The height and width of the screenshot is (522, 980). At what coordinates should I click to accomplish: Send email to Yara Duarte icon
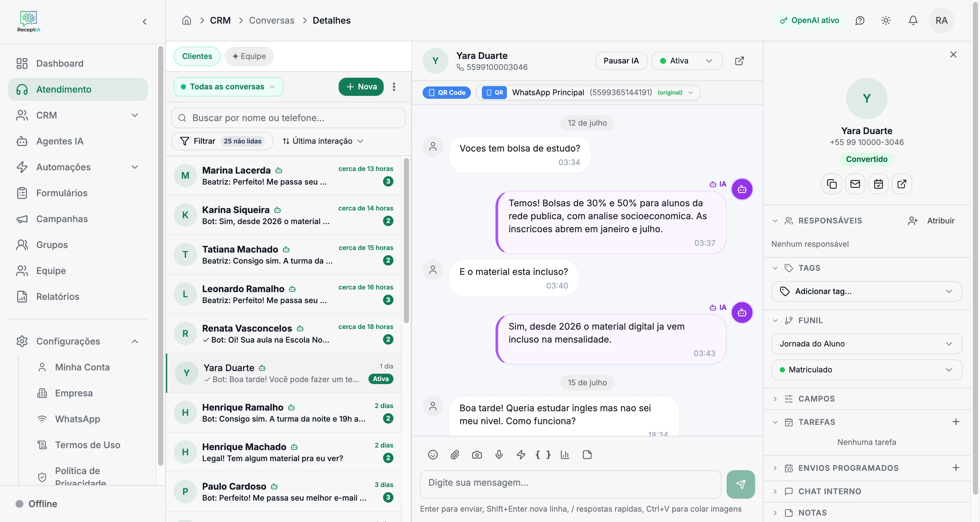point(855,184)
